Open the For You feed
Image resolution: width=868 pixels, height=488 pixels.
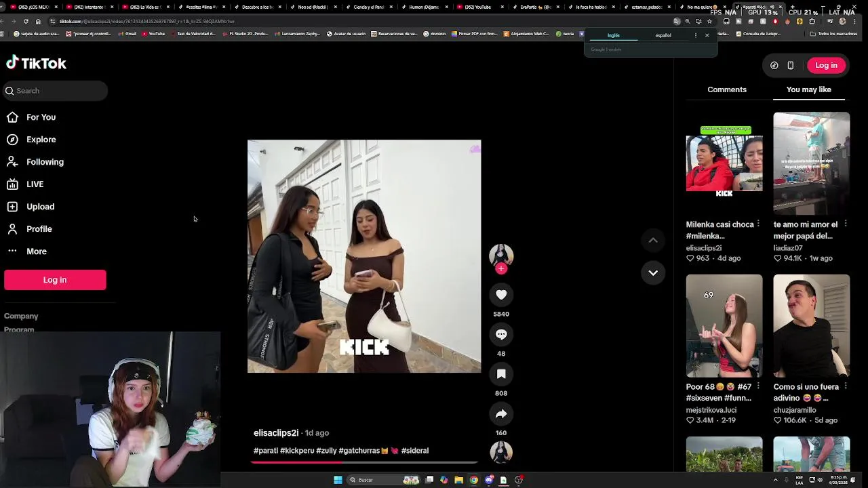(41, 117)
